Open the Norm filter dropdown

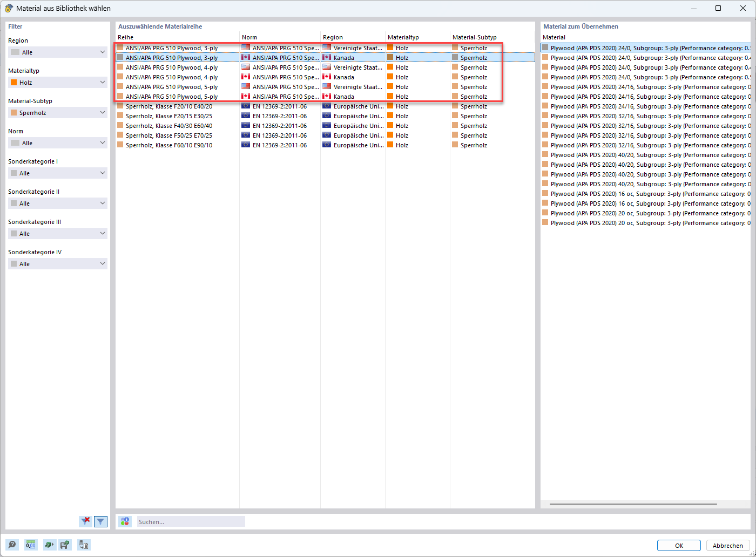[x=58, y=143]
